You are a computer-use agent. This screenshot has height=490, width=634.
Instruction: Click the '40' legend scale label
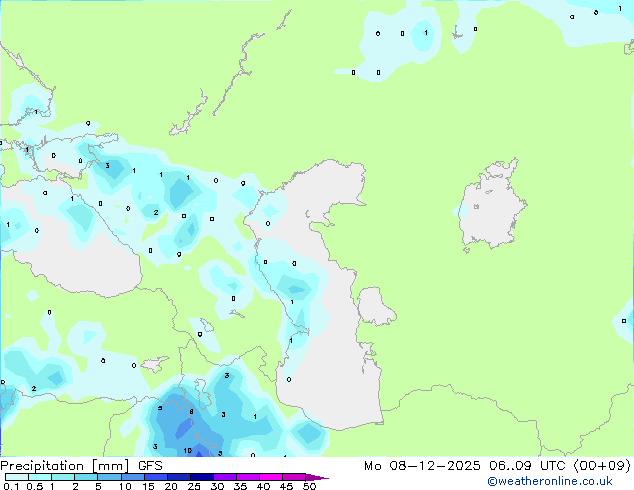pos(263,486)
